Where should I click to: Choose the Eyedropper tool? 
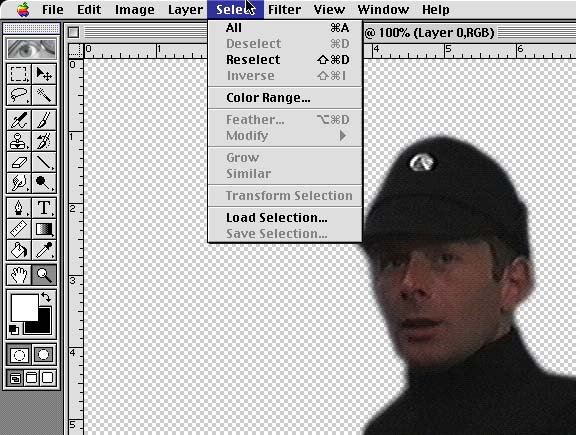pos(44,250)
